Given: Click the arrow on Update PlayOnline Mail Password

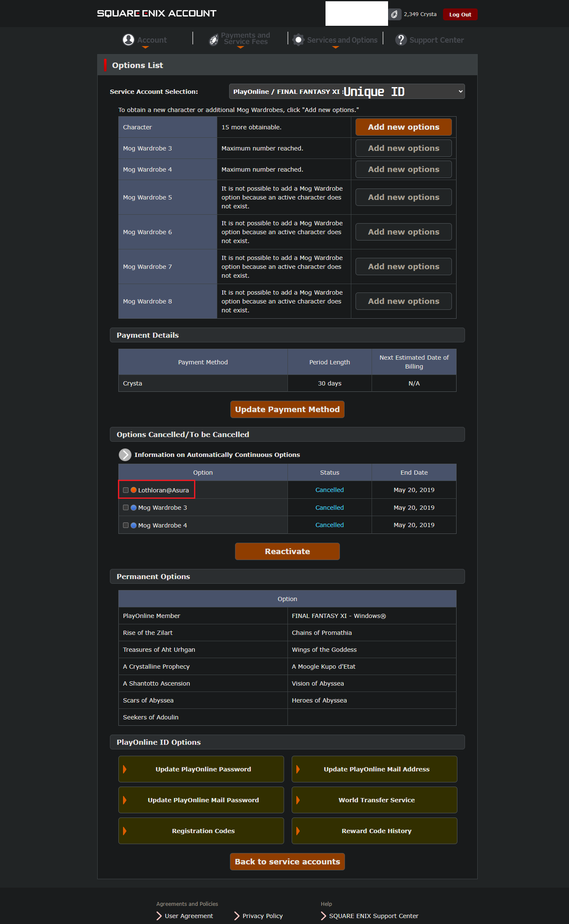Looking at the screenshot, I should click(x=125, y=800).
